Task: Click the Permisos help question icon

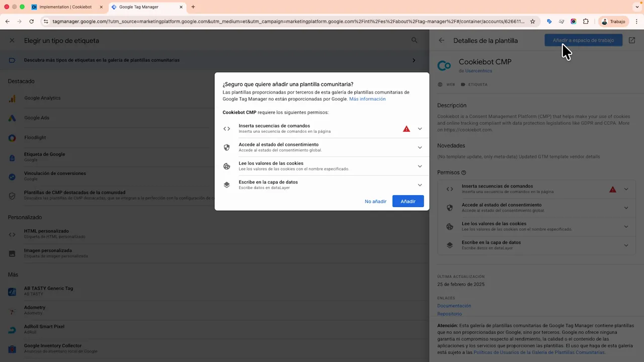Action: pyautogui.click(x=464, y=172)
